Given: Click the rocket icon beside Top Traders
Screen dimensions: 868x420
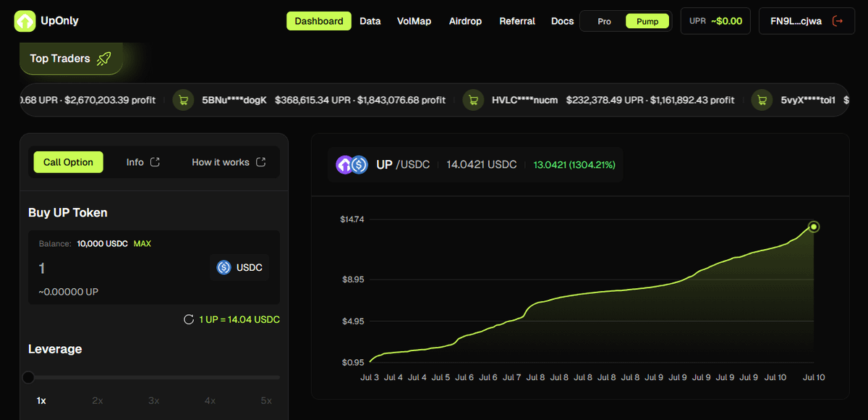Looking at the screenshot, I should [103, 59].
